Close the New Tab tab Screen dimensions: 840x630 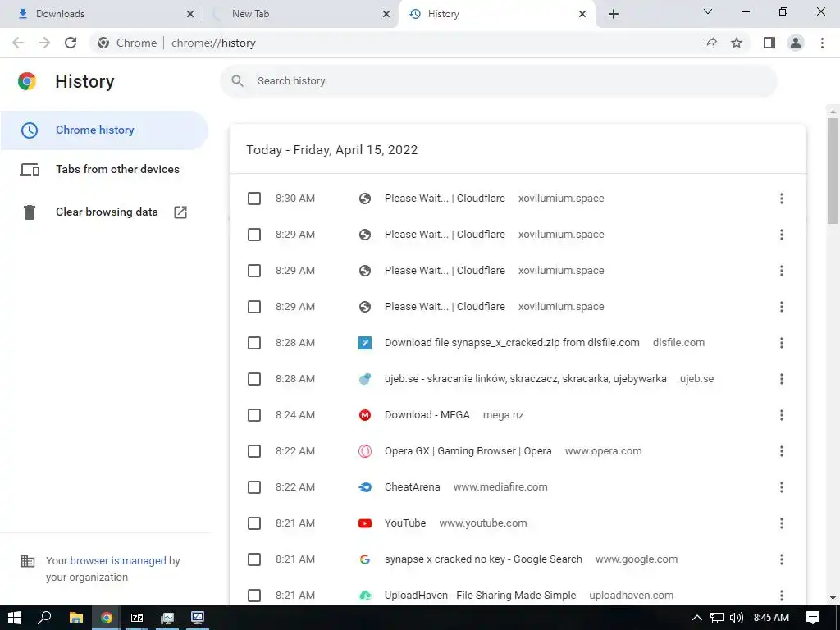pos(386,14)
